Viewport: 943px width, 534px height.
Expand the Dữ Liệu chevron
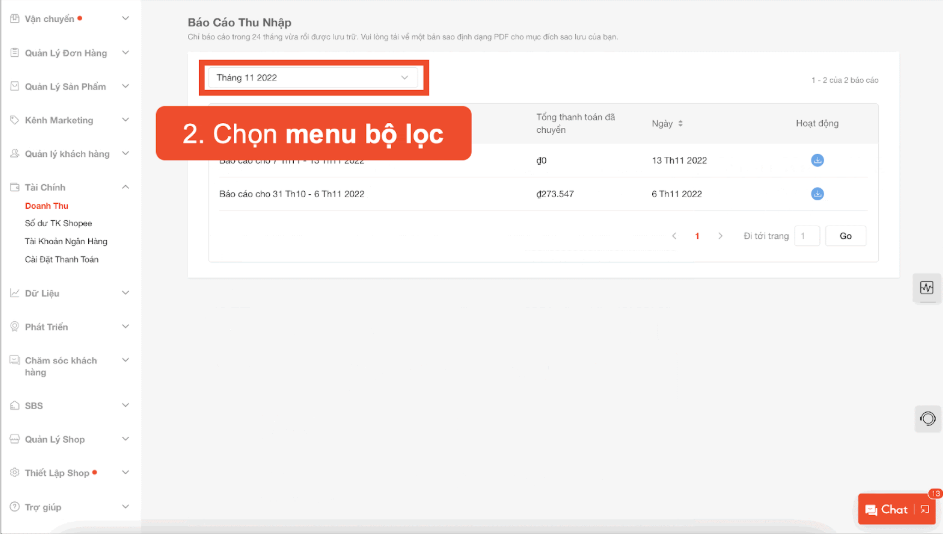click(x=126, y=293)
